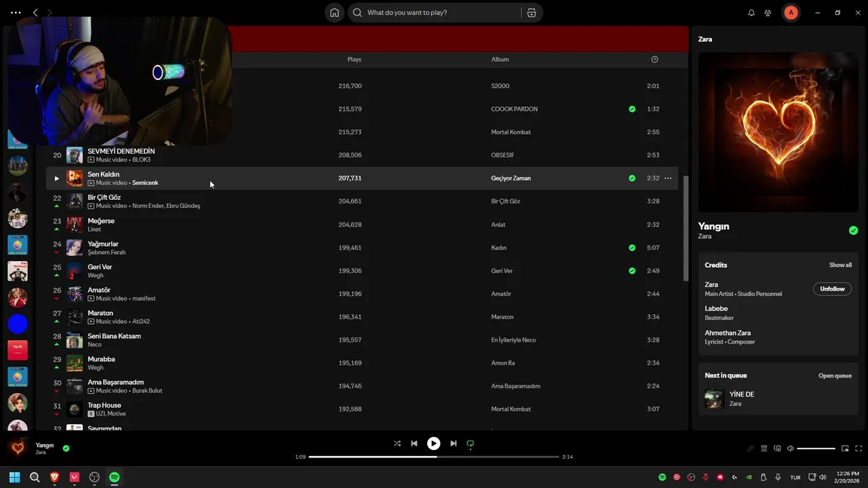This screenshot has width=868, height=488.
Task: Open Meğerse track title
Action: (101, 221)
